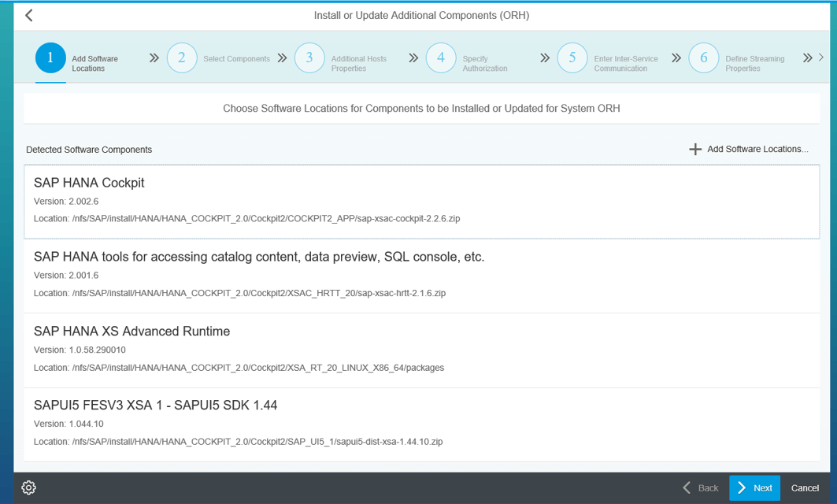Click Version: 2.001.6 text

point(66,276)
